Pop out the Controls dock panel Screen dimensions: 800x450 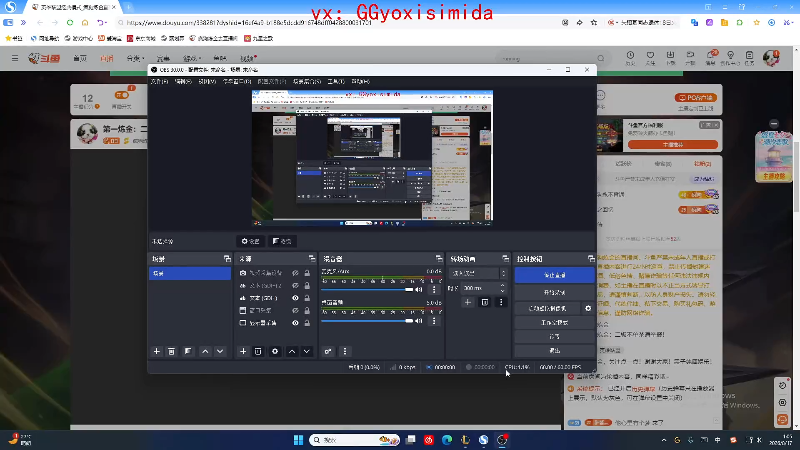pyautogui.click(x=591, y=259)
